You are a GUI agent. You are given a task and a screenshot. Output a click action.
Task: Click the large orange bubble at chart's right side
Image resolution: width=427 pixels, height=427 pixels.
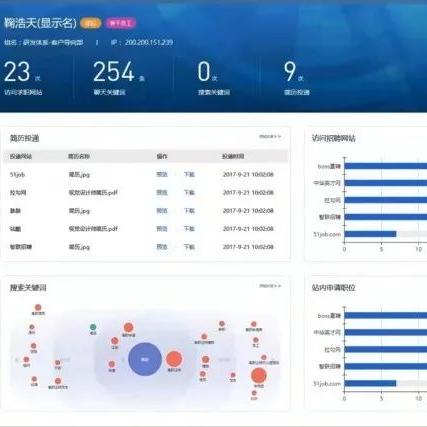[x=259, y=375]
